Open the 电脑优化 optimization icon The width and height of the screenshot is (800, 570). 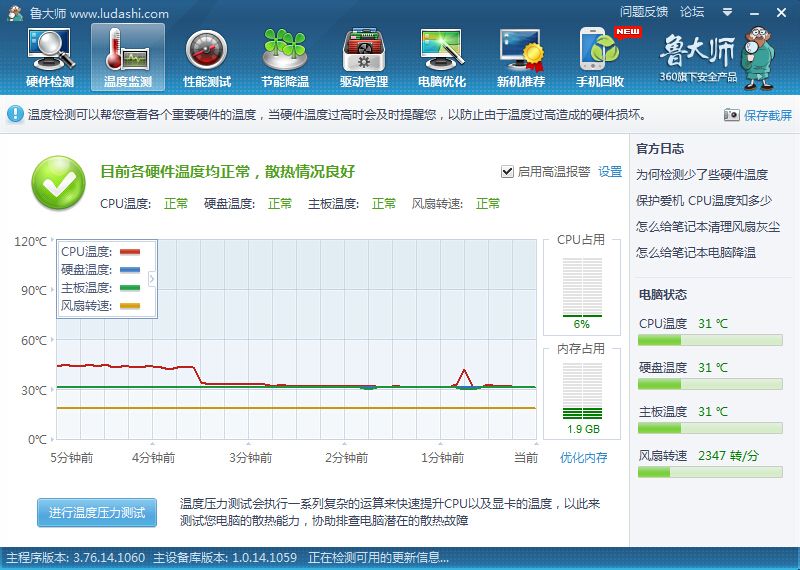point(442,58)
